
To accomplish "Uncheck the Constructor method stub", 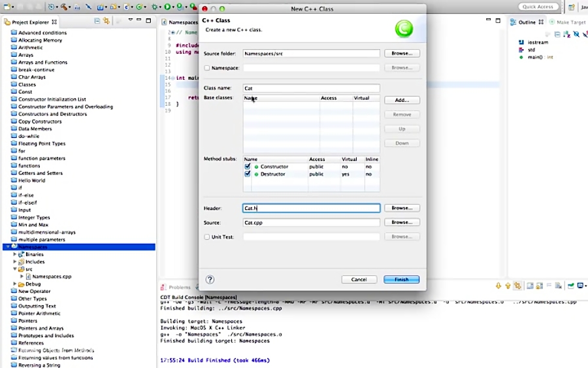I will (x=247, y=167).
